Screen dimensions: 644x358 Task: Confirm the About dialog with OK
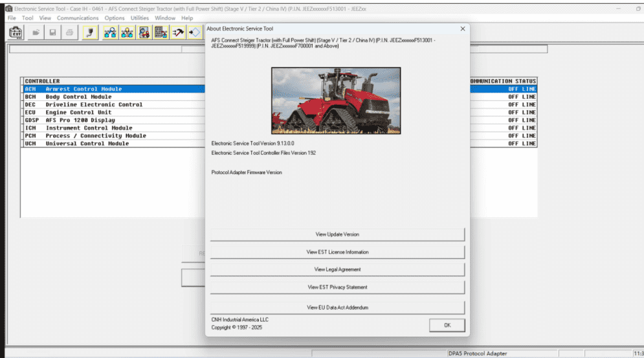point(447,325)
